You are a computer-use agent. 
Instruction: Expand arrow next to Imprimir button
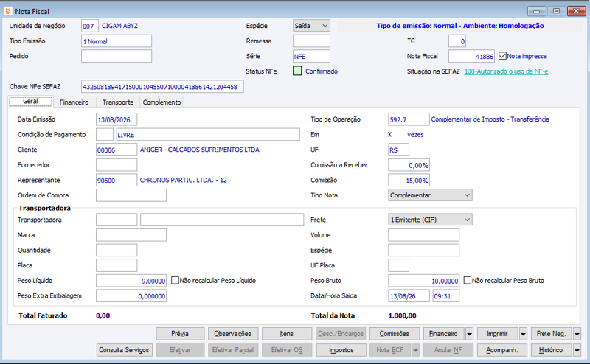pyautogui.click(x=523, y=334)
